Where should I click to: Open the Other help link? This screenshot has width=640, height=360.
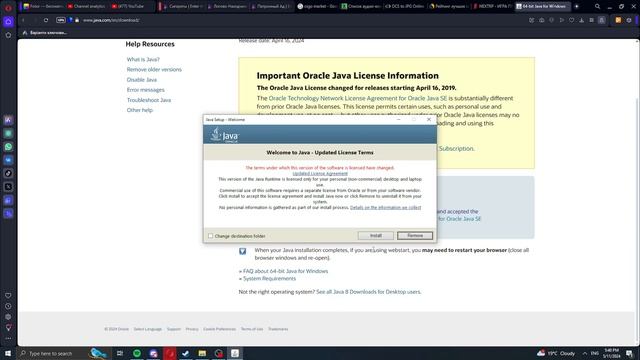(140, 110)
